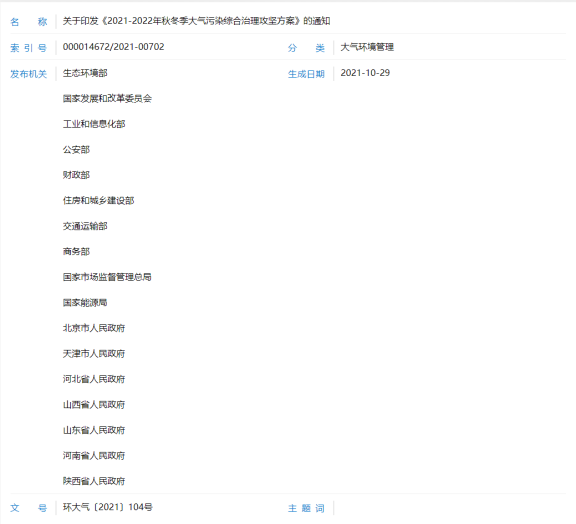Click the document title about 2021-2022年秋冬季大气污染综合治理攻坚方案

click(x=196, y=21)
